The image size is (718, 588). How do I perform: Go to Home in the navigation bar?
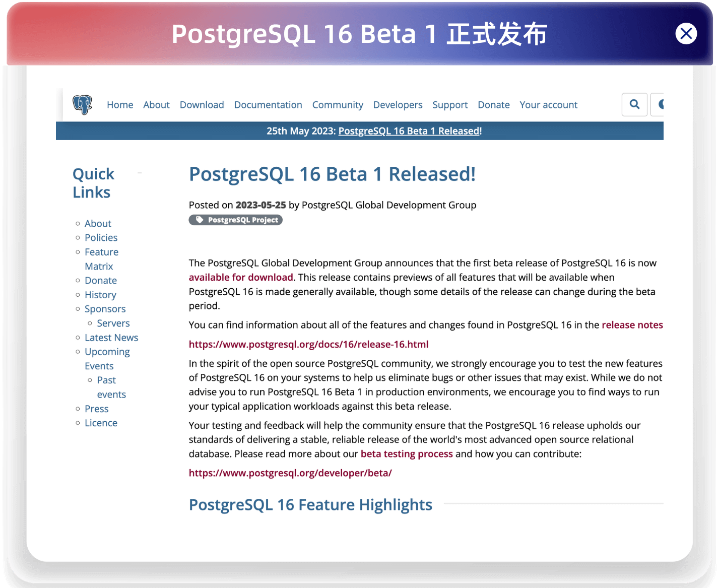120,105
